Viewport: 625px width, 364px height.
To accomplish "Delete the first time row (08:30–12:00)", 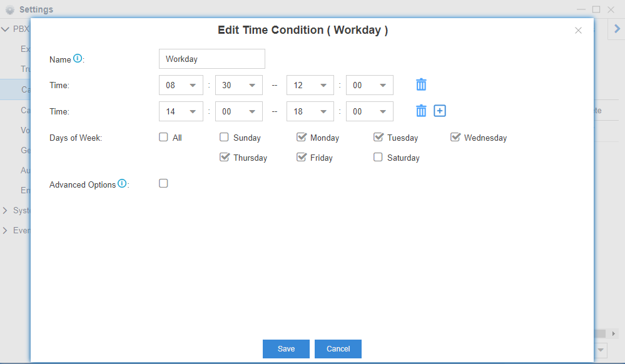I will tap(422, 85).
